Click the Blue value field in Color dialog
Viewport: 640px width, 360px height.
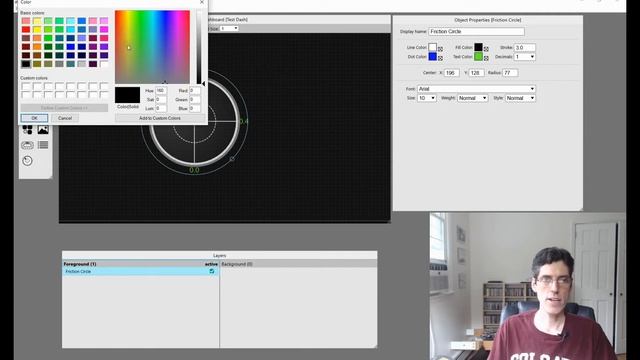pyautogui.click(x=195, y=108)
